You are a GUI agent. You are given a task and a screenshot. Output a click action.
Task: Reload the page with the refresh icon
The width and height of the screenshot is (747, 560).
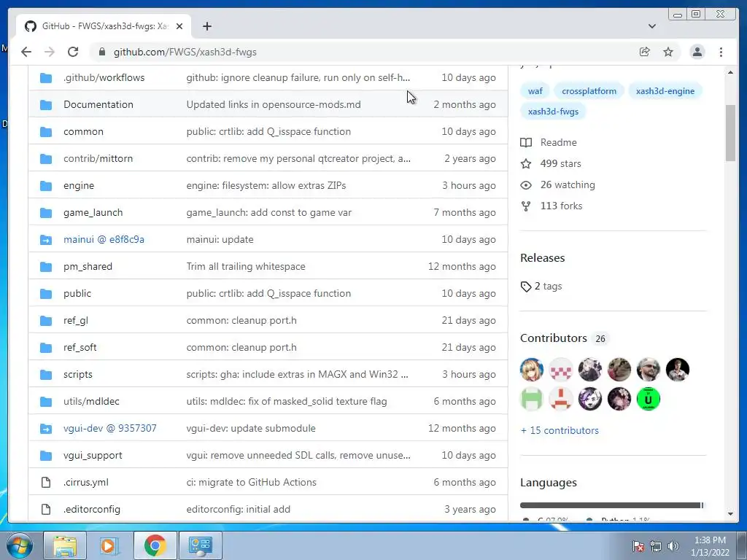click(x=73, y=52)
